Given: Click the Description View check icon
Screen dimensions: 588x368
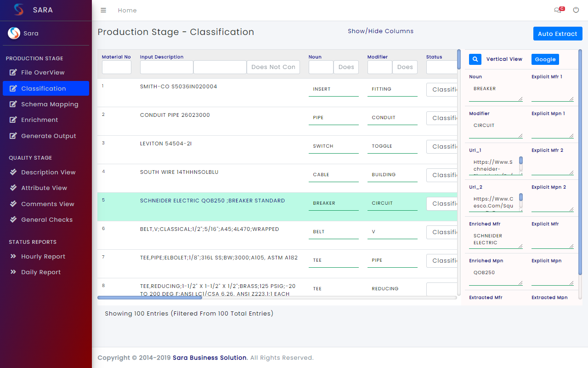Looking at the screenshot, I should click(x=13, y=172).
